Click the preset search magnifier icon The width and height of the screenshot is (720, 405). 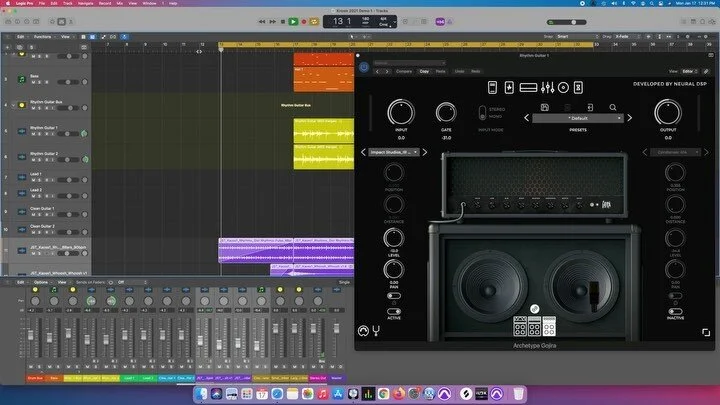pyautogui.click(x=613, y=107)
